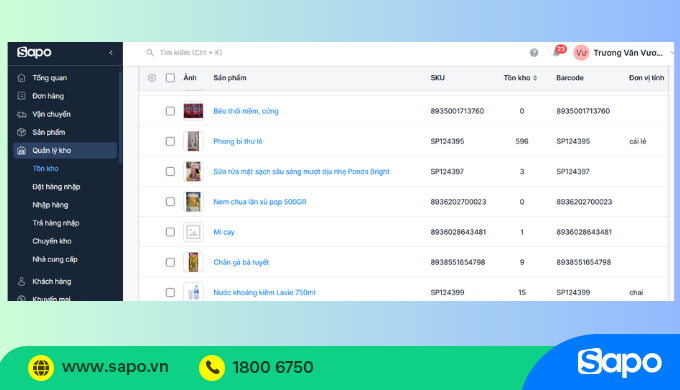Screen dimensions: 680x390
Task: Go to Chuyển kho in sidebar
Action: tap(52, 241)
